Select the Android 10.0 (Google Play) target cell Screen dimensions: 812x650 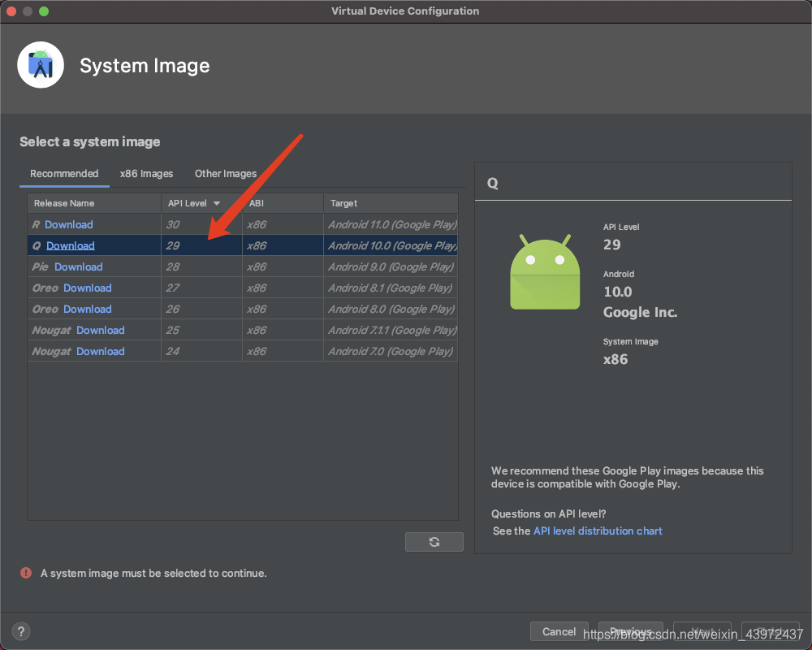[391, 245]
